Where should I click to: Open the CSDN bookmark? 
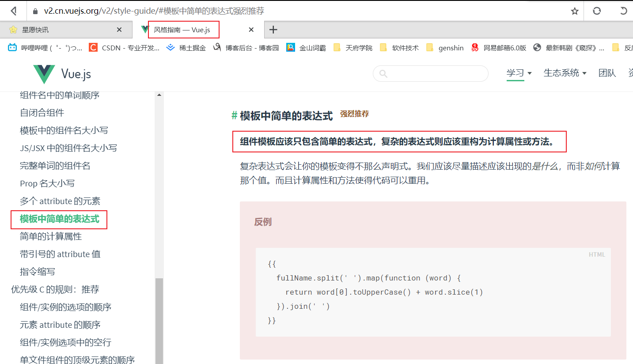pos(124,48)
